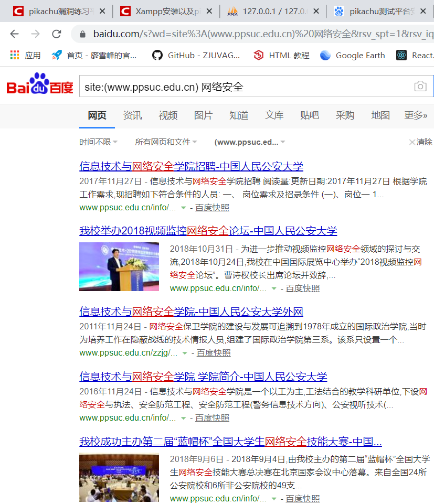The image size is (434, 504).
Task: Click the 蓝帽杯 conference hall thumbnail
Action: (119, 477)
